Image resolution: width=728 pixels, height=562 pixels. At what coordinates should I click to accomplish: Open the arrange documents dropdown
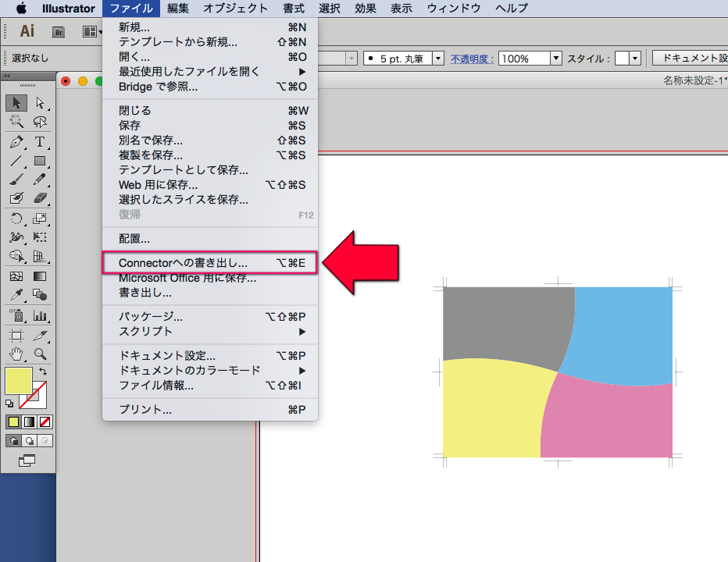[92, 31]
